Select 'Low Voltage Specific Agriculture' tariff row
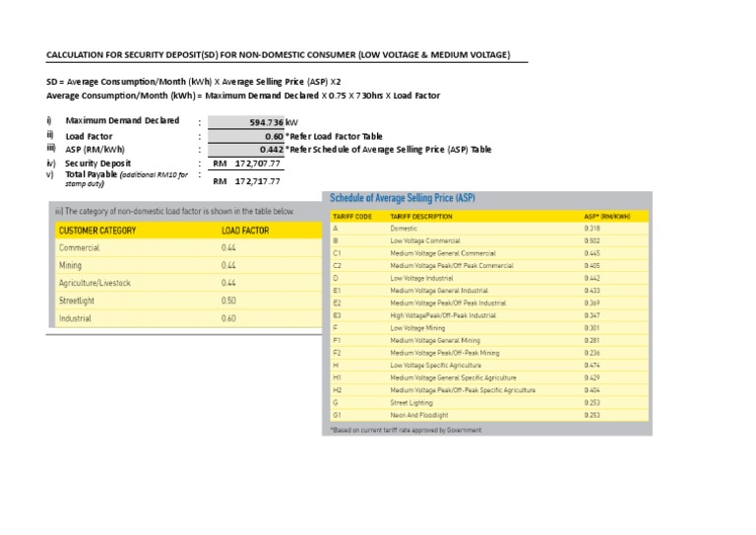756x535 pixels. 489,366
